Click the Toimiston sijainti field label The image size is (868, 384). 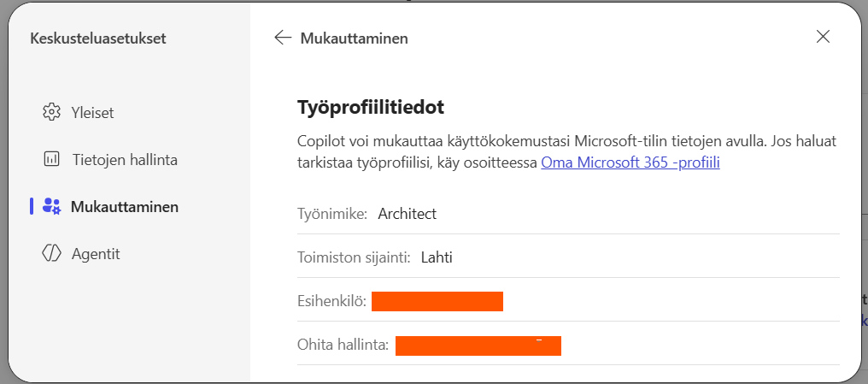click(x=354, y=257)
